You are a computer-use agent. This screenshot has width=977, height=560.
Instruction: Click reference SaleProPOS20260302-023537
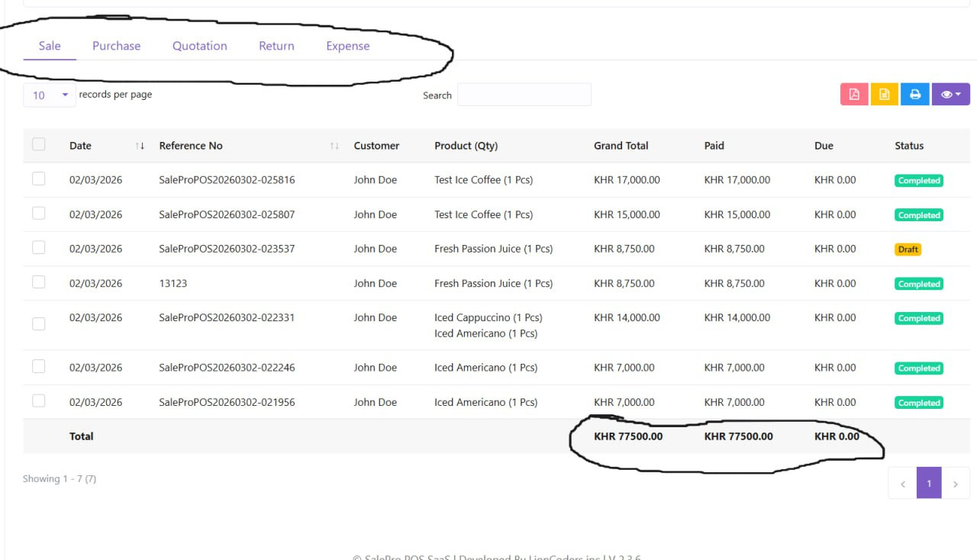coord(227,249)
